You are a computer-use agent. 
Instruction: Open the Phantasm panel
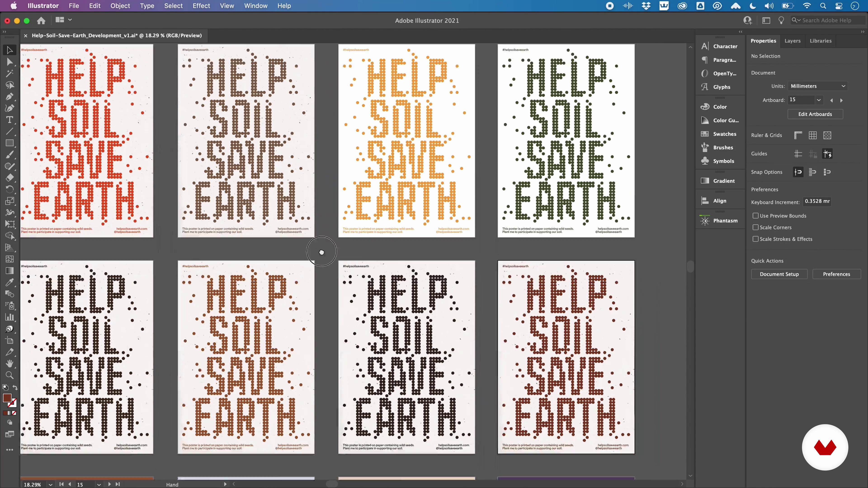point(725,221)
